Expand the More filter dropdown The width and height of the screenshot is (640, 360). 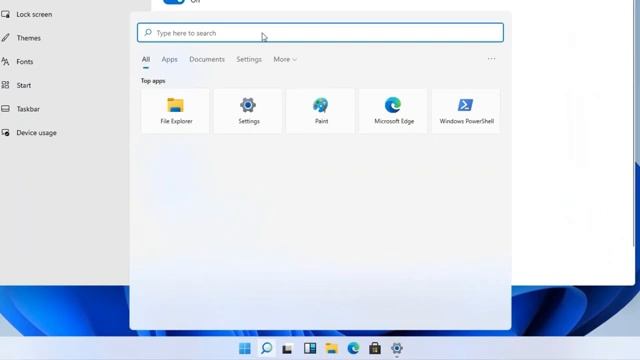[x=285, y=59]
